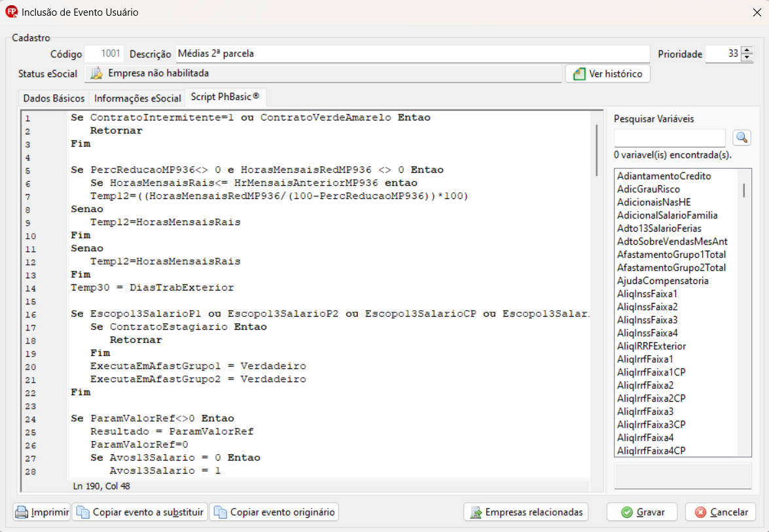Click the Imprimir printer button
Screen dimensions: 769x532
click(x=43, y=512)
